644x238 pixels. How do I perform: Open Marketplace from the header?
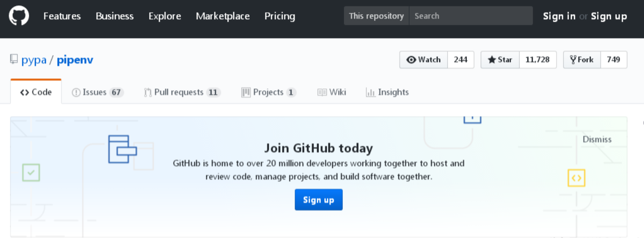tap(223, 16)
